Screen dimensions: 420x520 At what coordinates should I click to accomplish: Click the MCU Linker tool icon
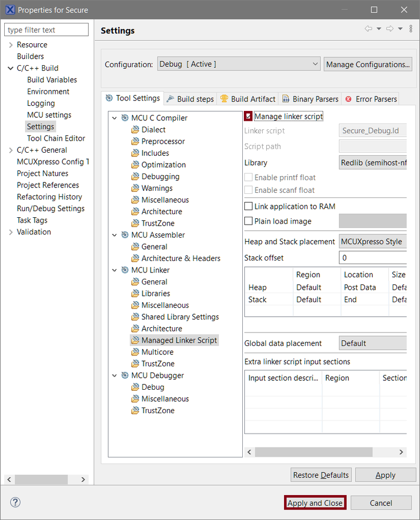(x=125, y=270)
